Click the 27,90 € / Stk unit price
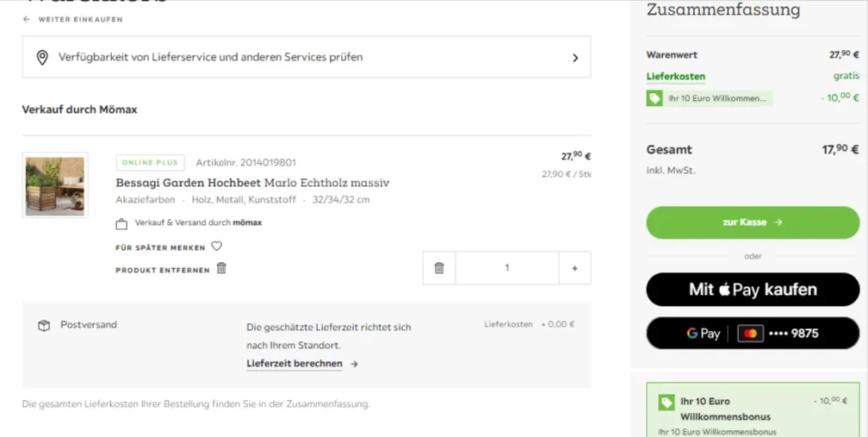 567,174
